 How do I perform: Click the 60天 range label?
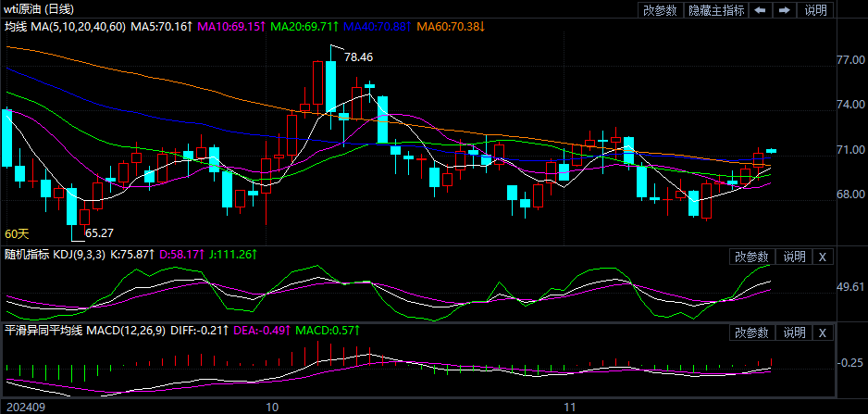pyautogui.click(x=17, y=233)
